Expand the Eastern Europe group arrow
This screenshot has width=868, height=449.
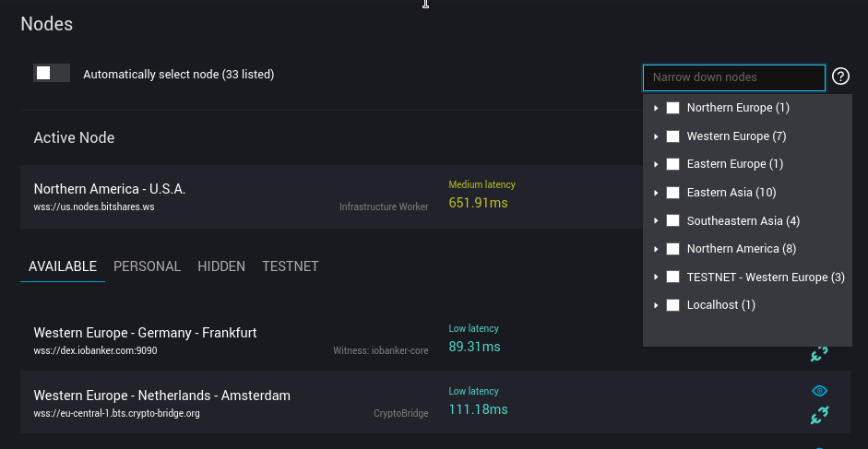click(656, 164)
